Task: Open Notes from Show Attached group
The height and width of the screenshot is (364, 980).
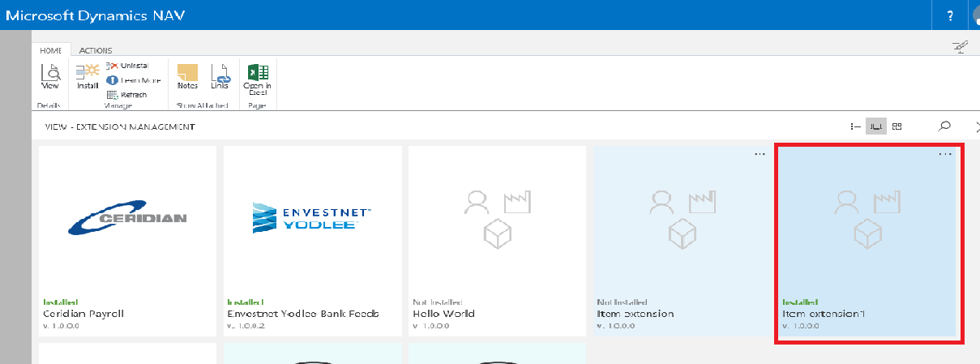Action: coord(187,76)
